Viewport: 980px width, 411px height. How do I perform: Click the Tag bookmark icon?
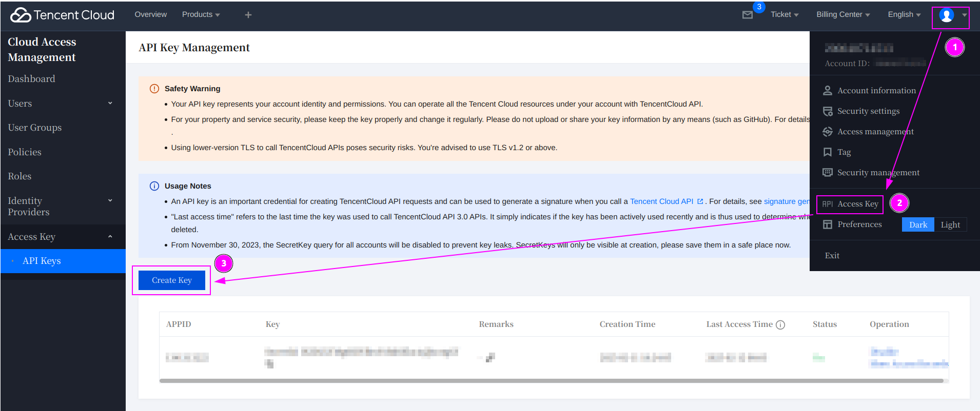(828, 152)
